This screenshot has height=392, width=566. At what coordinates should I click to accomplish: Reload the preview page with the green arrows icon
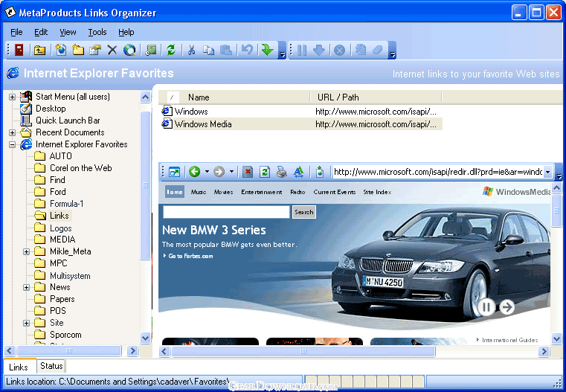click(x=265, y=172)
